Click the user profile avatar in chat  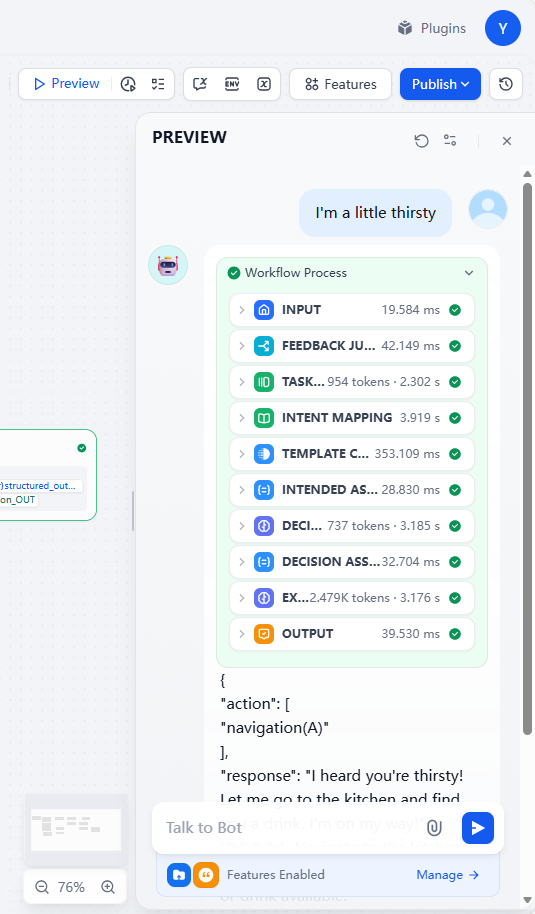click(x=488, y=209)
